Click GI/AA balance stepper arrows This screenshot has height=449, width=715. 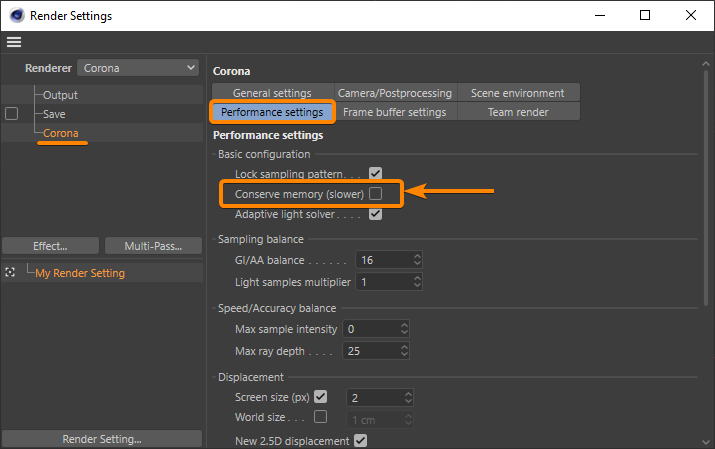pos(417,259)
